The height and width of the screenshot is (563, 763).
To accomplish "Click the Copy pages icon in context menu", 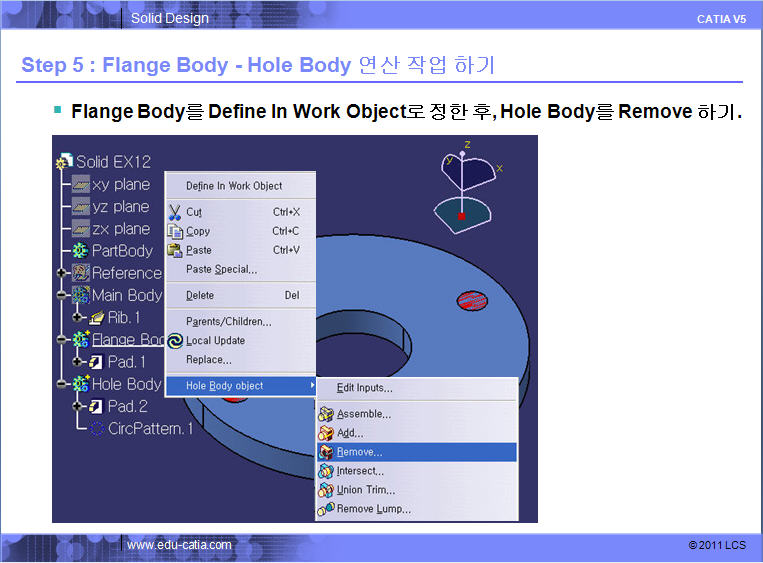I will 175,231.
